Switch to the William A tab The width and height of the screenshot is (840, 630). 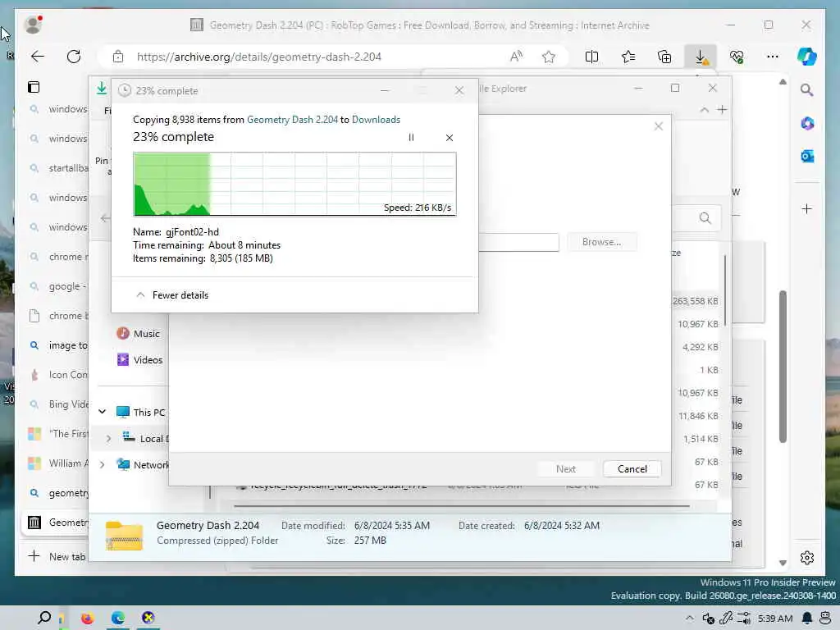tap(57, 463)
